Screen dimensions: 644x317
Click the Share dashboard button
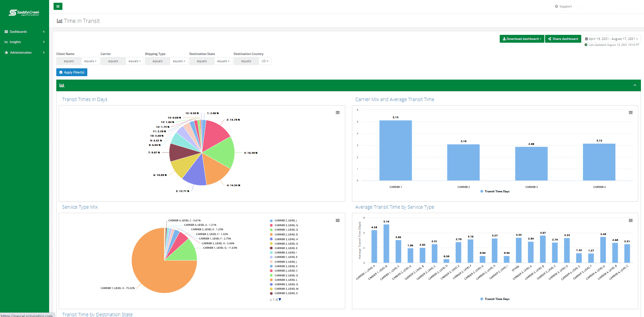click(563, 39)
